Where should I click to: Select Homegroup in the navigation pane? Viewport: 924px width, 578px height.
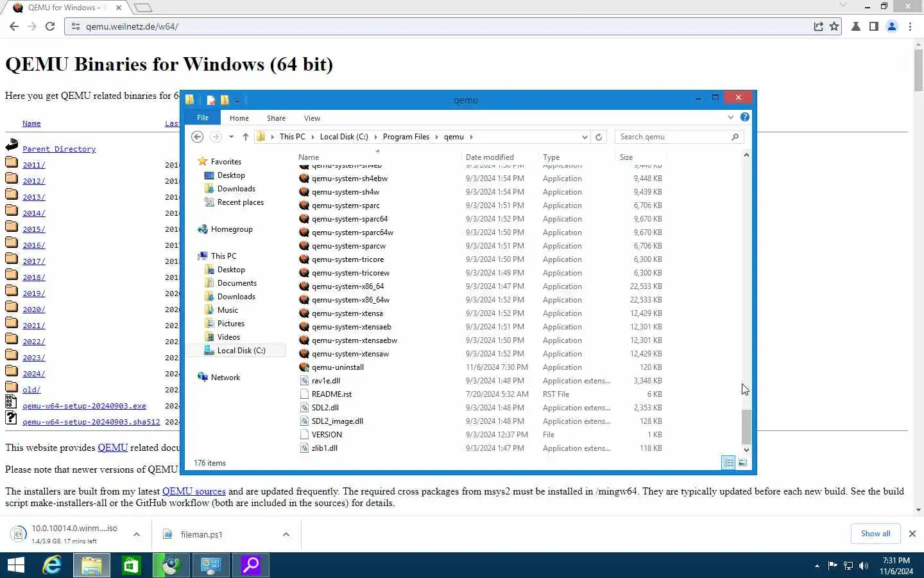point(232,229)
